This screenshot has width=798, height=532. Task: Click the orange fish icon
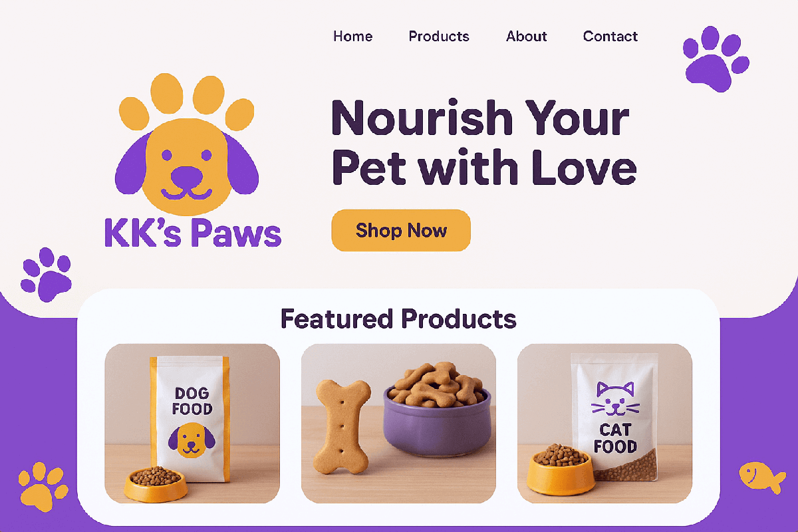click(x=762, y=477)
